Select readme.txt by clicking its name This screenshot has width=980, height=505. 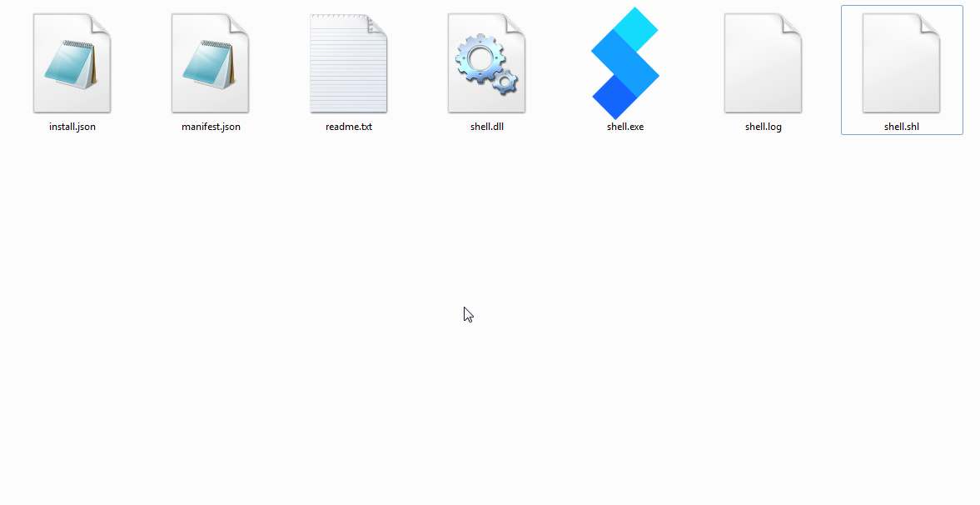pyautogui.click(x=348, y=127)
